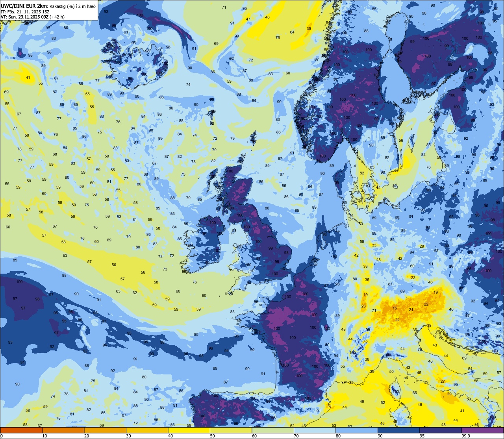The image size is (504, 439).
Task: Select the initial time line 'IT: Fös. 21. 11. 2025 15Z'
Action: tap(25, 12)
